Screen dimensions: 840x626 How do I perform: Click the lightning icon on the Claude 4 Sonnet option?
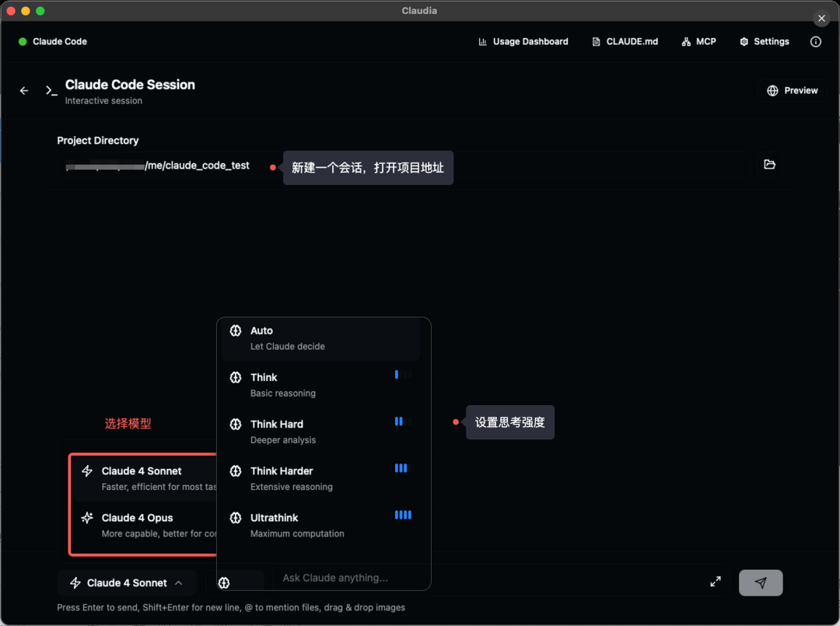[87, 471]
